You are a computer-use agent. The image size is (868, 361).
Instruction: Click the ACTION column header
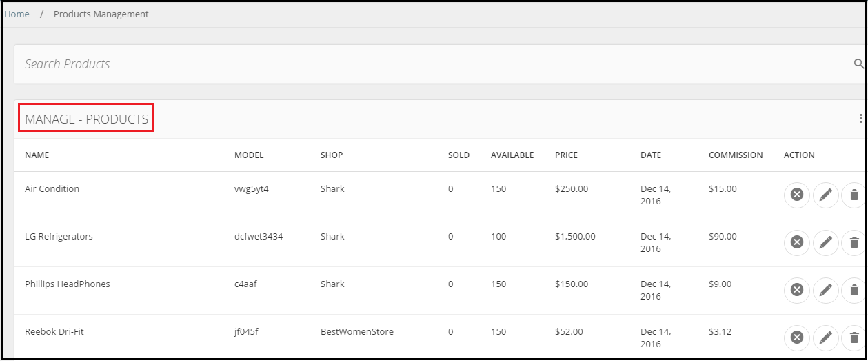pos(799,155)
